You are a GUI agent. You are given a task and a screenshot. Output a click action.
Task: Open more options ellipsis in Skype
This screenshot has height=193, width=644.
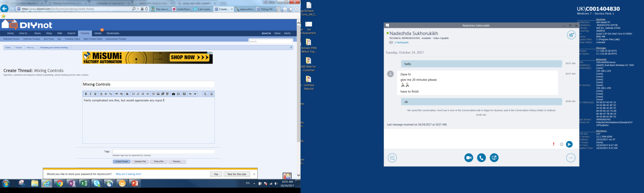pyautogui.click(x=570, y=158)
